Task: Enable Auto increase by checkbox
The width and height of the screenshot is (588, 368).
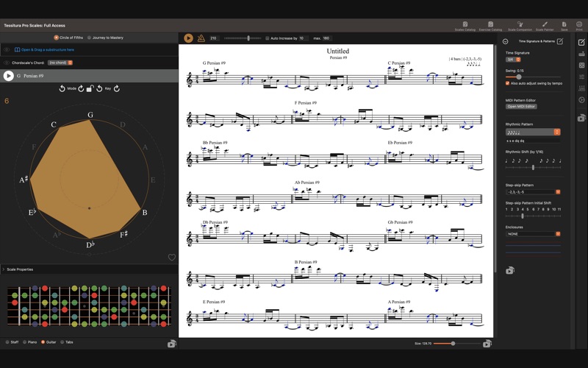Action: (267, 38)
